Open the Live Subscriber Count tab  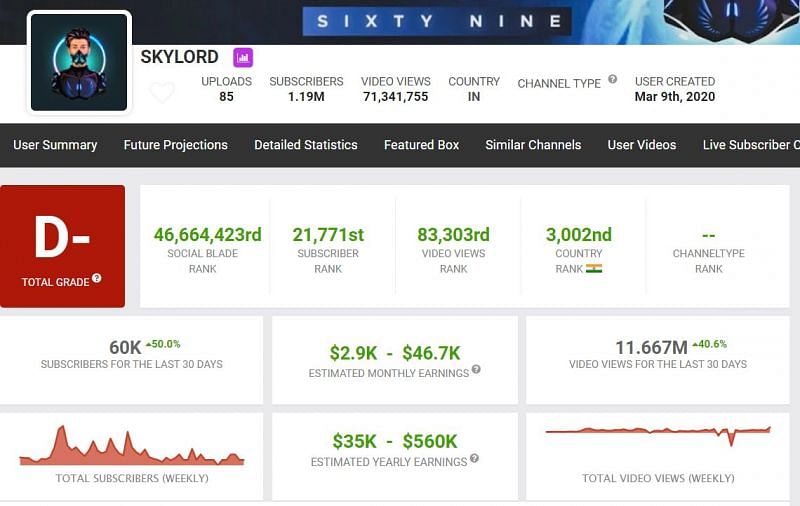(750, 145)
